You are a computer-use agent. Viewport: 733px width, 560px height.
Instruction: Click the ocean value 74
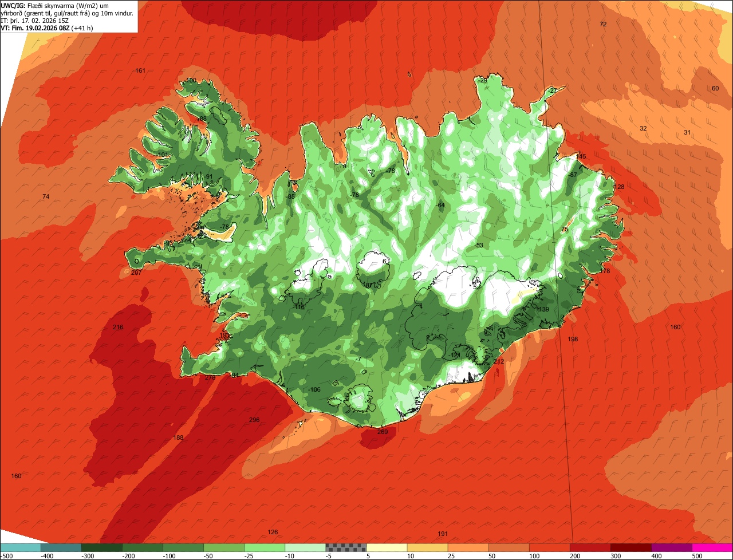[46, 196]
